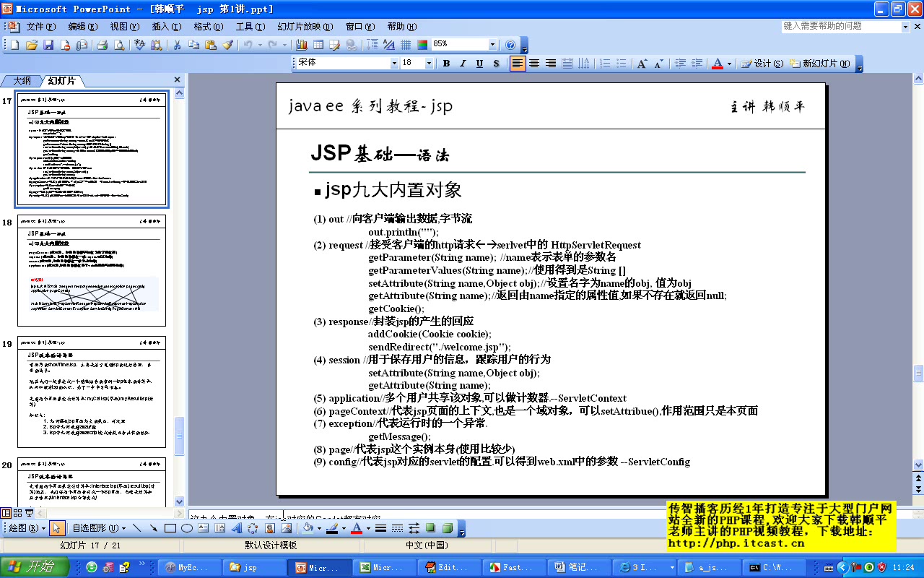Insert WordArt from drawing toolbar
The image size is (924, 578).
236,528
